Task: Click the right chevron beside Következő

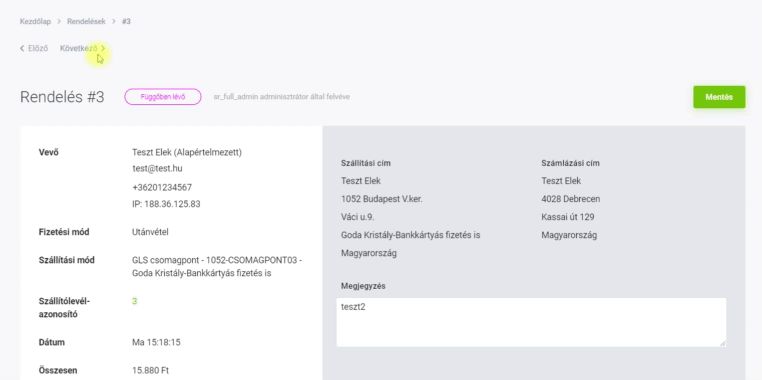Action: (x=103, y=48)
